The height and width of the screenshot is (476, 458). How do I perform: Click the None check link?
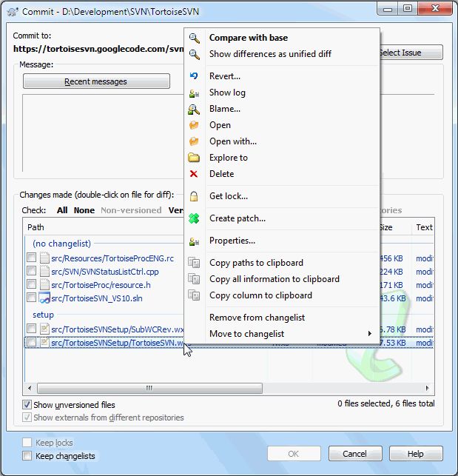84,210
